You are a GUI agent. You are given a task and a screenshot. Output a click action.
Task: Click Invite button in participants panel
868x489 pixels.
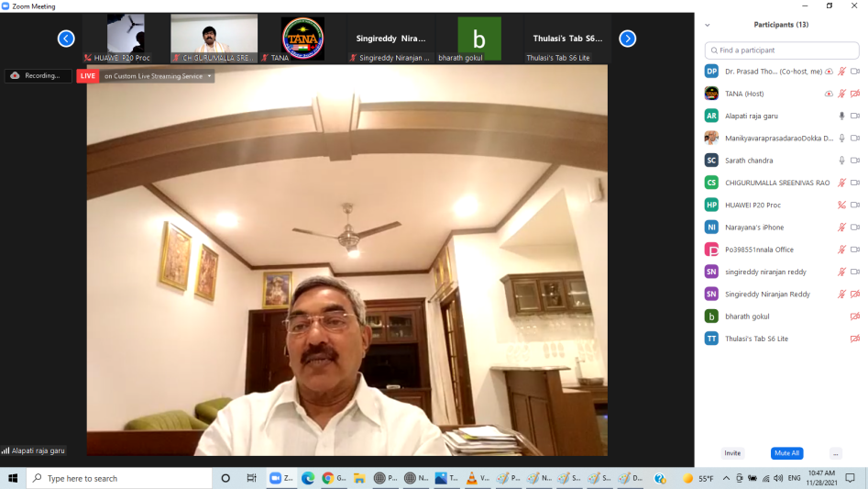point(732,453)
